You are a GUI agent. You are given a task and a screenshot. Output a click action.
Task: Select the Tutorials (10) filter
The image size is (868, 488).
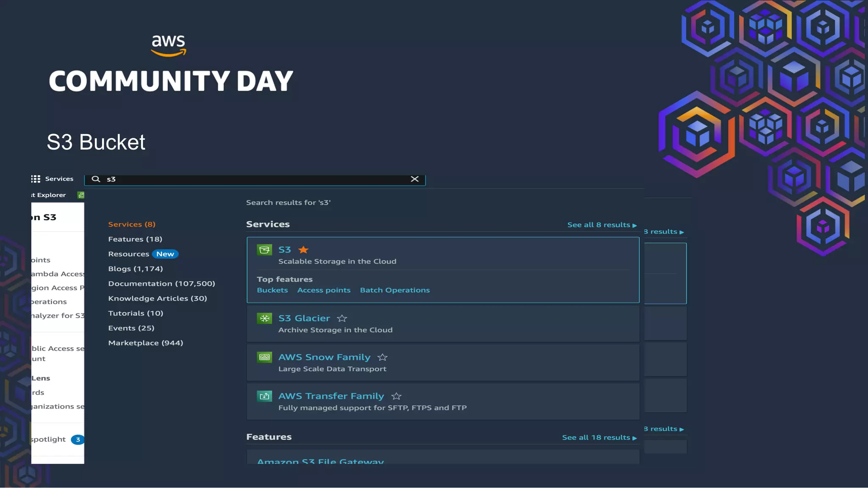coord(136,313)
